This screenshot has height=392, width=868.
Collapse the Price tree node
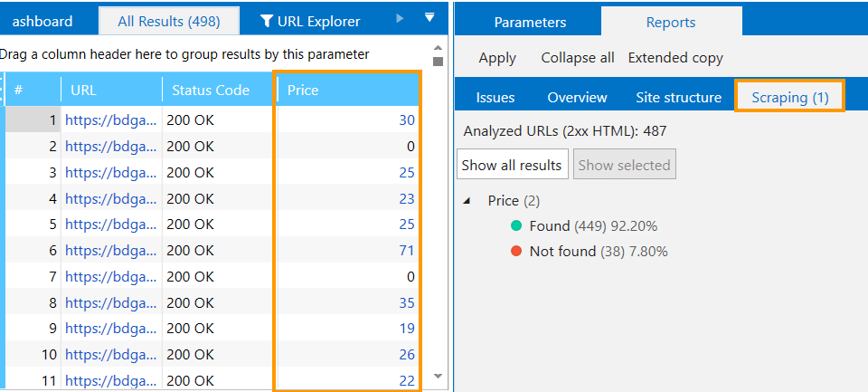[467, 201]
